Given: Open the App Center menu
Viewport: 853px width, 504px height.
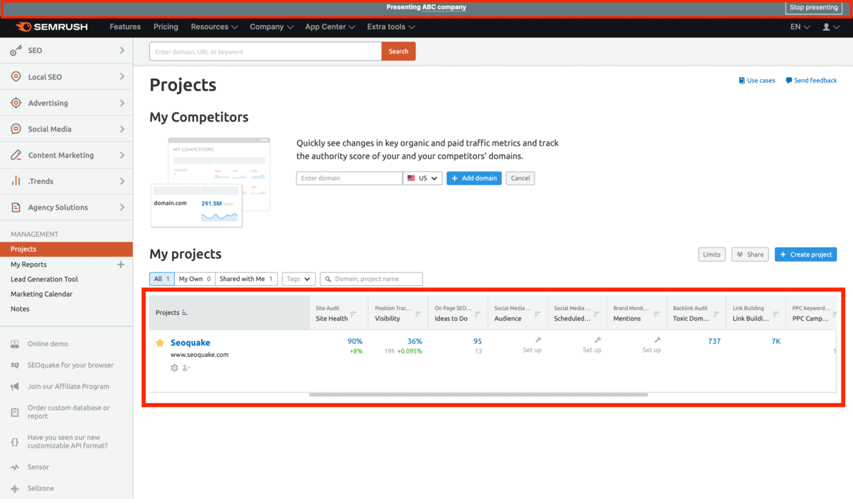Looking at the screenshot, I should pos(330,27).
